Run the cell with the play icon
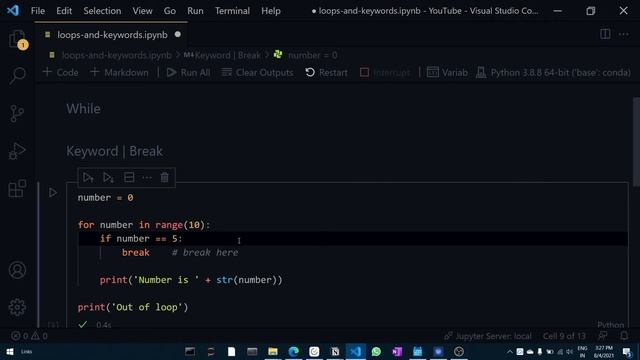 [53, 192]
